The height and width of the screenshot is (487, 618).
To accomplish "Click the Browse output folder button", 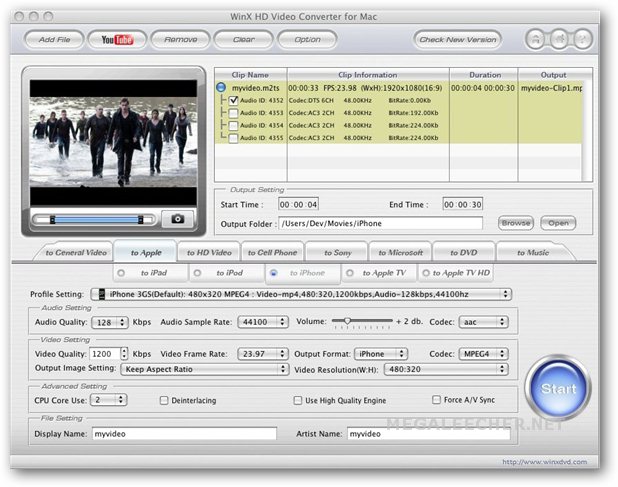I will (x=516, y=223).
